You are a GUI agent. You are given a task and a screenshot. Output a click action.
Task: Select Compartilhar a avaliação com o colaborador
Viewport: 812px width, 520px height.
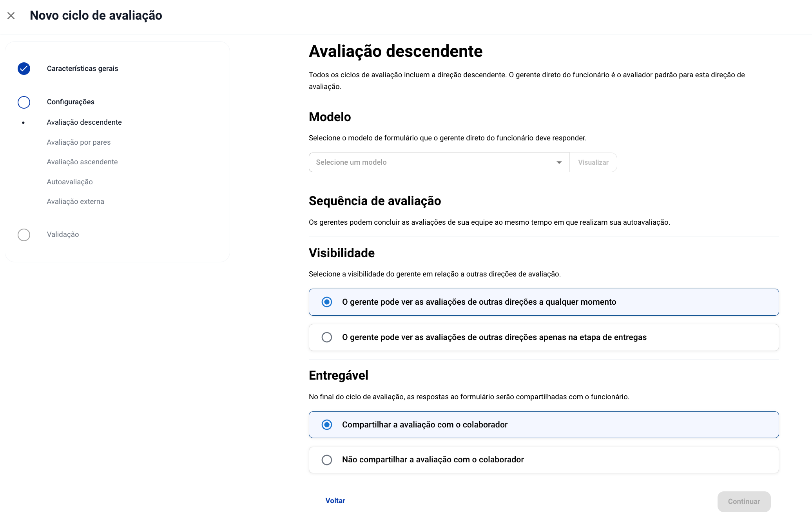(544, 425)
